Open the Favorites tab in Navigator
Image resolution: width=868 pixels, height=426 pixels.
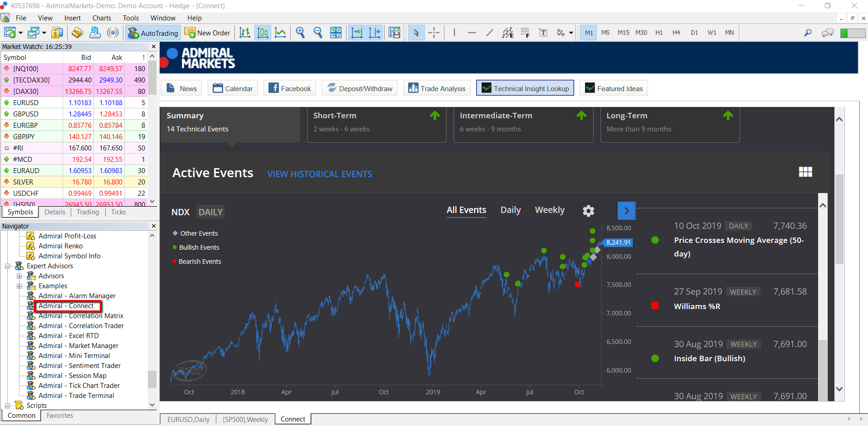[x=59, y=416]
